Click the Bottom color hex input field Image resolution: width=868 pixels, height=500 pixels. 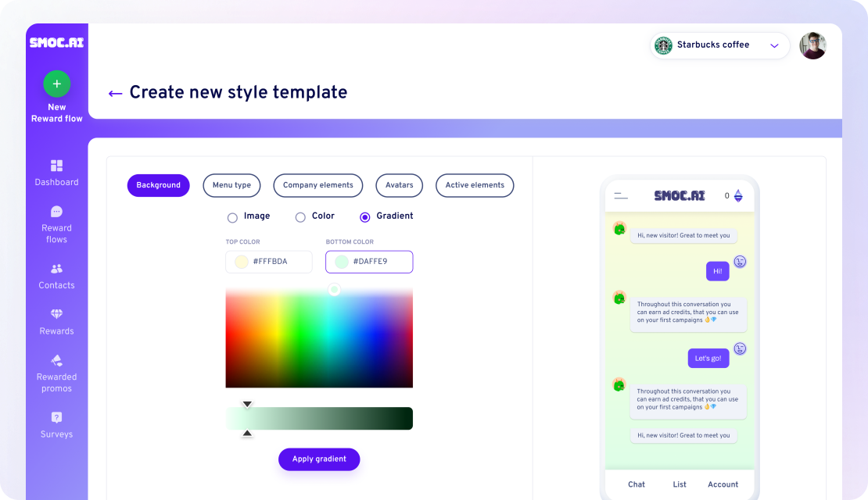(369, 262)
